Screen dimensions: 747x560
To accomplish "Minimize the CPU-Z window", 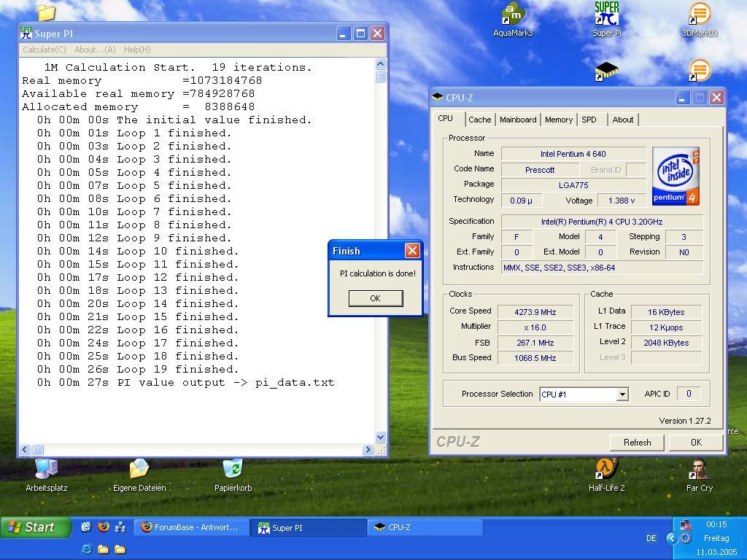I will tap(682, 98).
